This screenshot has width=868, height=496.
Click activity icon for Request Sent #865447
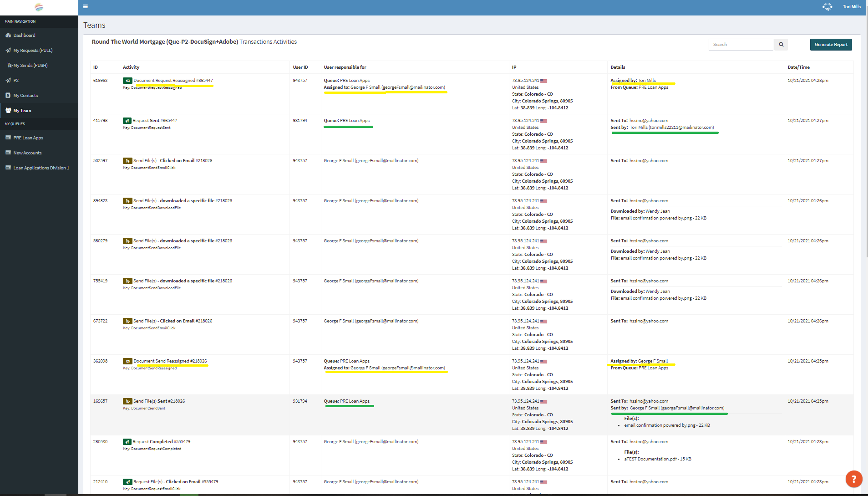127,121
